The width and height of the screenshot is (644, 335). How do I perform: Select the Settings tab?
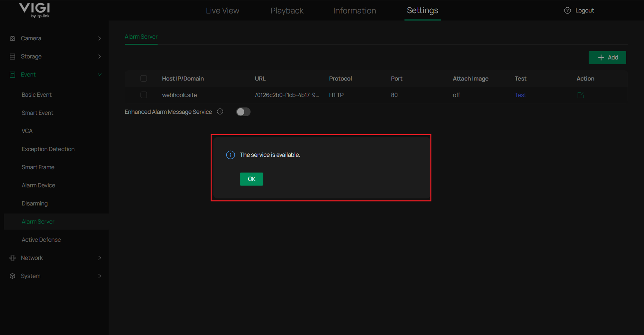[x=422, y=11]
